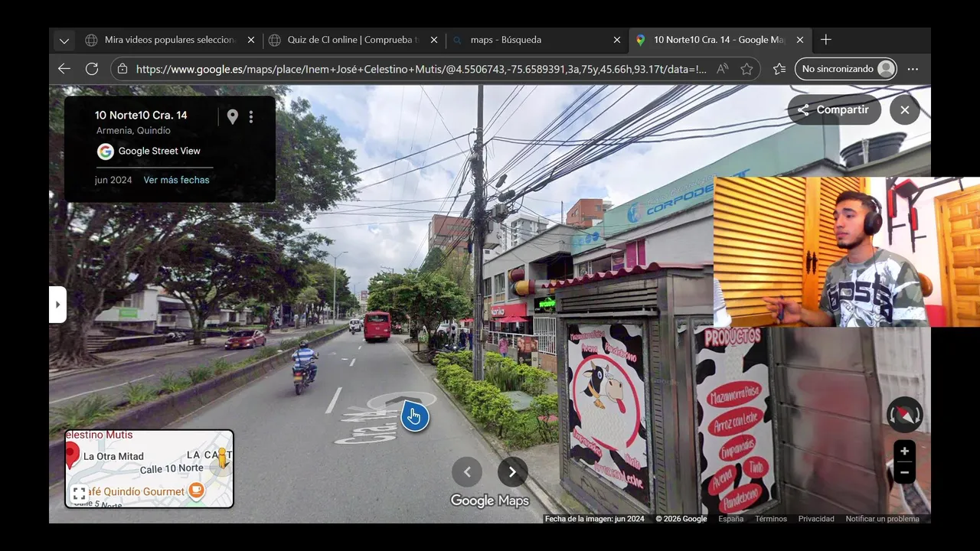This screenshot has height=551, width=980.
Task: Close the Quiz de CI online tab
Action: 434,40
